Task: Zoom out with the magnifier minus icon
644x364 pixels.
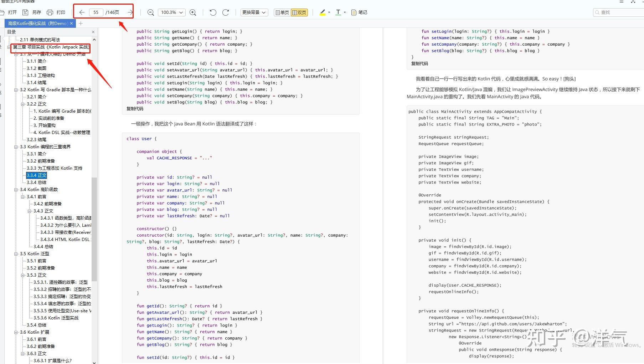Action: [150, 12]
